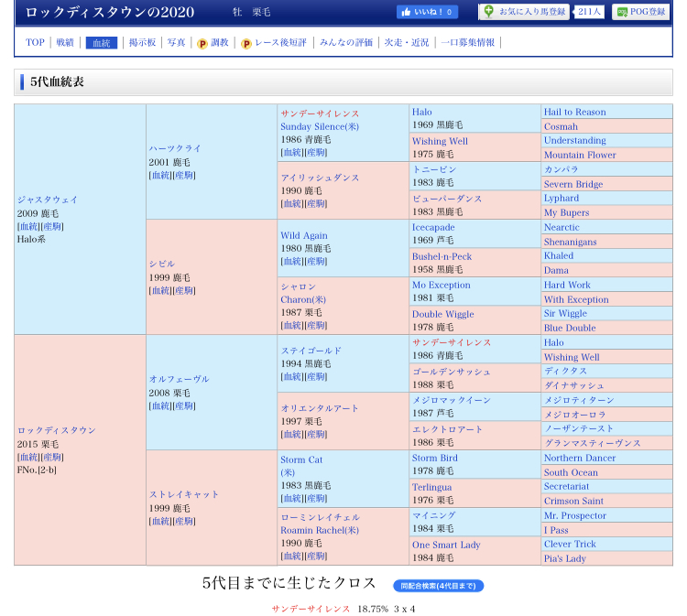
Task: Click the 211人 favorites count
Action: click(590, 12)
